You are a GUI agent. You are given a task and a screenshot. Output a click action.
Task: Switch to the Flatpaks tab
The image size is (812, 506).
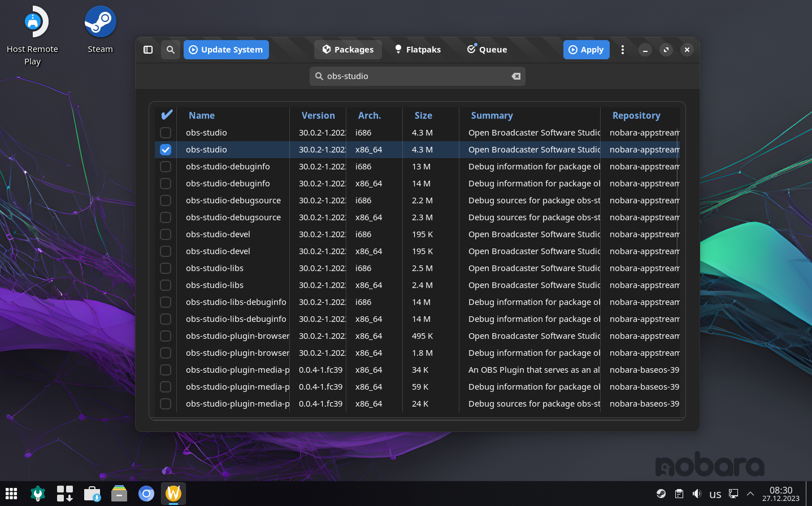tap(418, 50)
